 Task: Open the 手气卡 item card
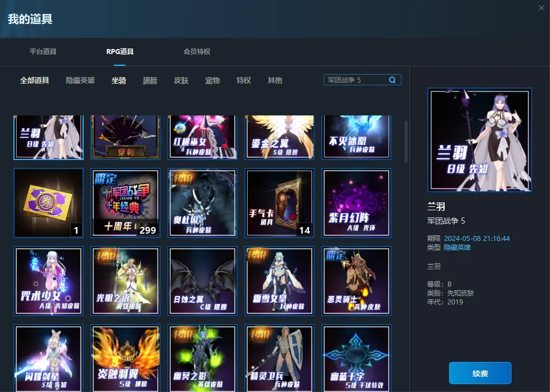coord(279,203)
